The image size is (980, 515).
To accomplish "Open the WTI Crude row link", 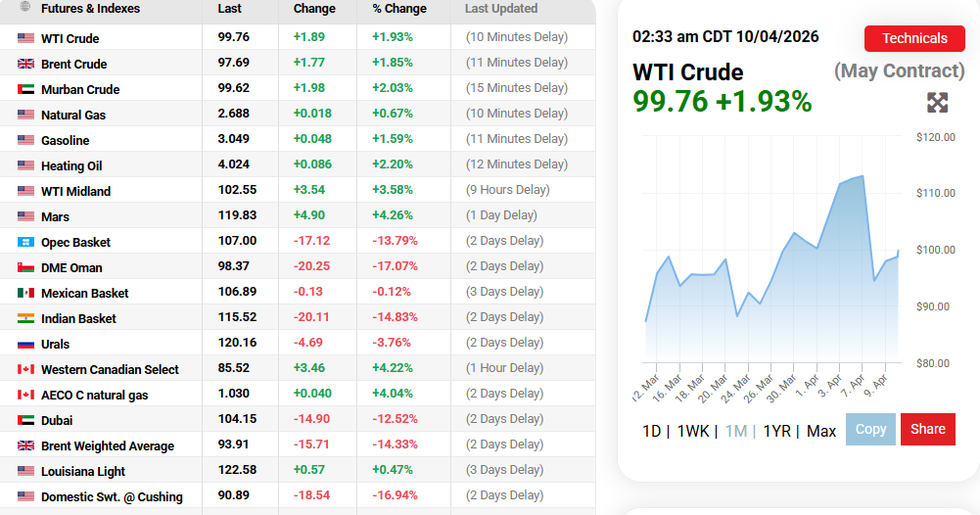I will pyautogui.click(x=70, y=39).
